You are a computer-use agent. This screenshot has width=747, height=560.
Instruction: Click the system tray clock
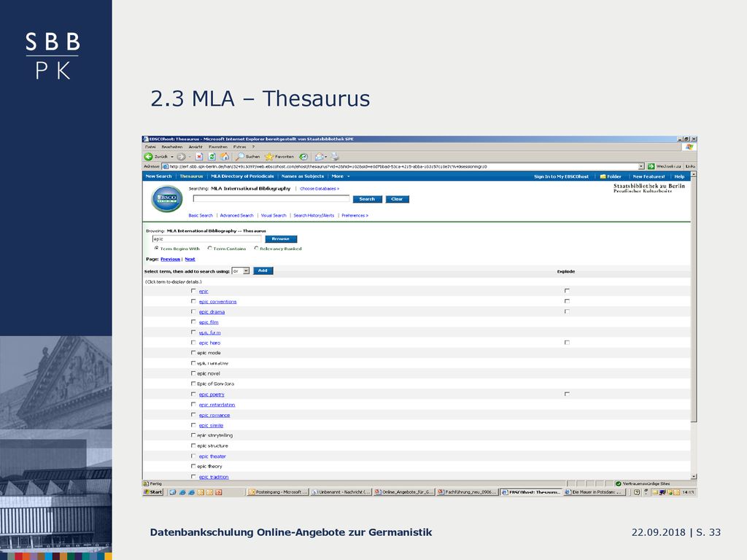pos(687,492)
